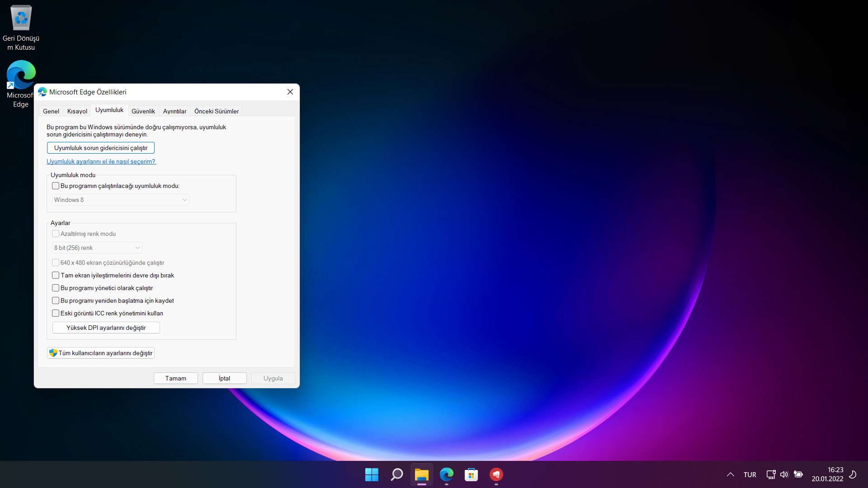
Task: Expand the Windows 8 compatibility dropdown
Action: point(120,200)
